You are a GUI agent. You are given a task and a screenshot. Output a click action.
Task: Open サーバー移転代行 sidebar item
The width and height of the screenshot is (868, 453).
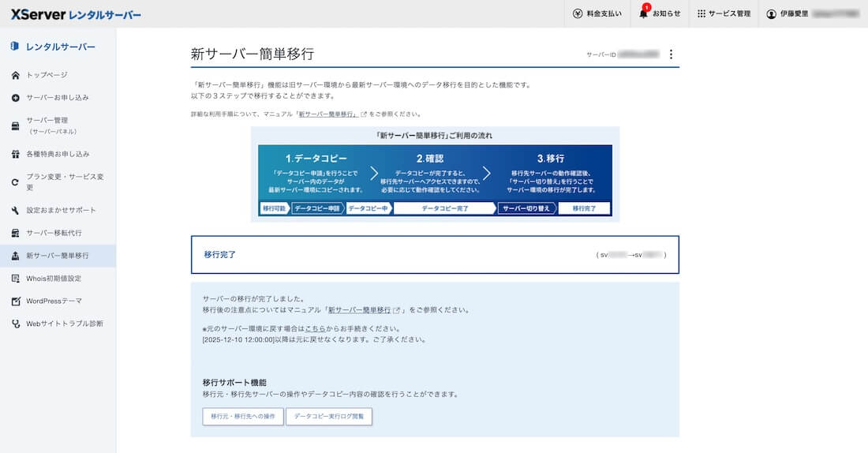pyautogui.click(x=54, y=233)
